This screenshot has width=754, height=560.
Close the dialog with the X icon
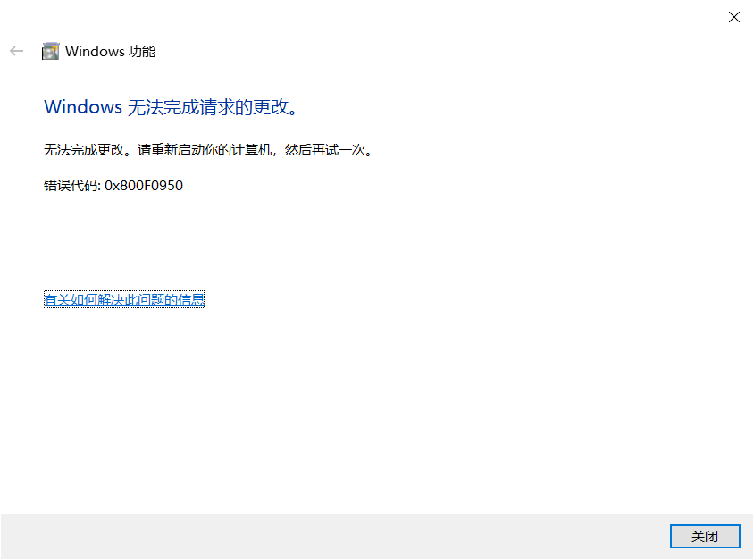[x=733, y=17]
